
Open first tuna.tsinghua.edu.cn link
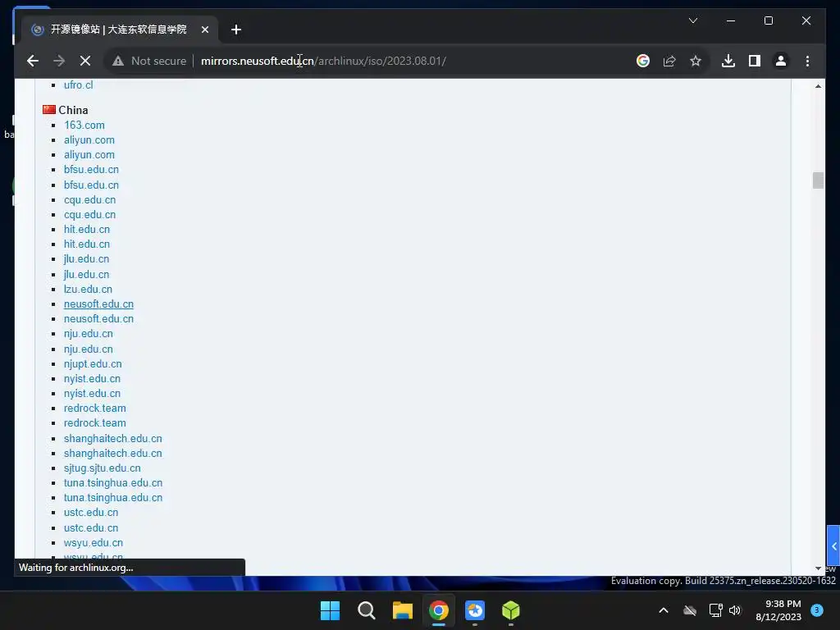pos(113,482)
